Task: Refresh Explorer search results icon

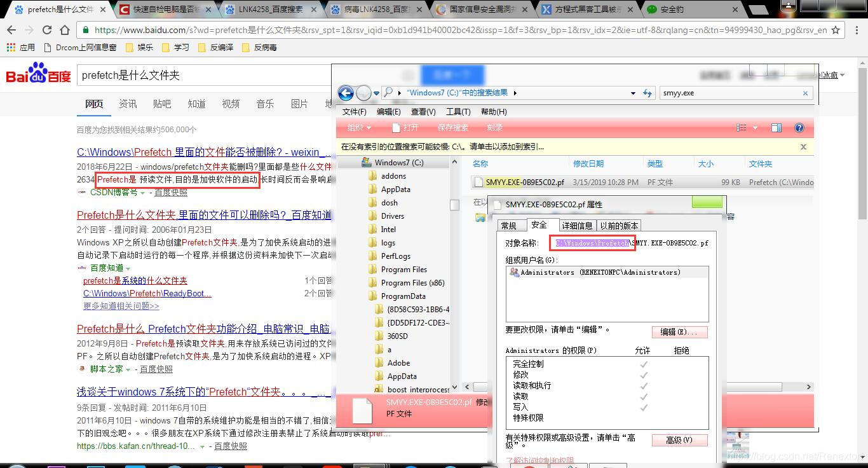Action: click(648, 93)
